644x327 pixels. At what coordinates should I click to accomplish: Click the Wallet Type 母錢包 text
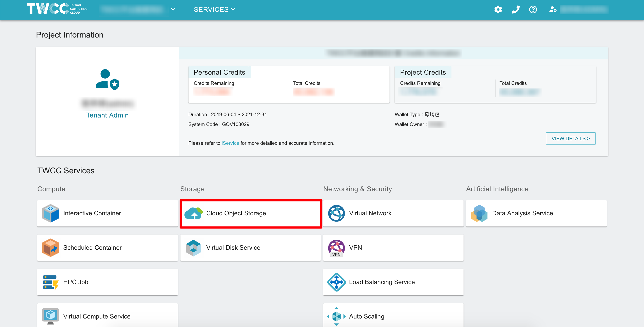[417, 114]
